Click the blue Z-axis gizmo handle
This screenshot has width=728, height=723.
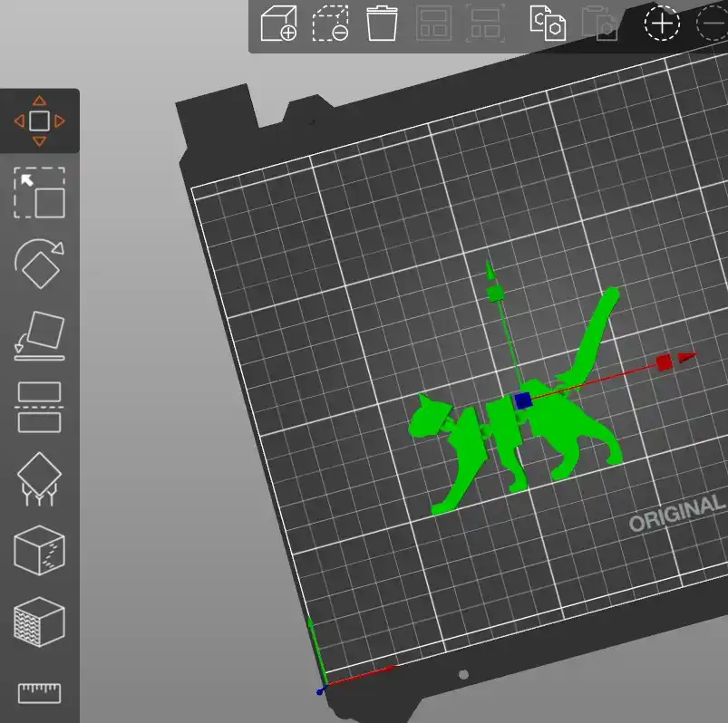pyautogui.click(x=523, y=400)
